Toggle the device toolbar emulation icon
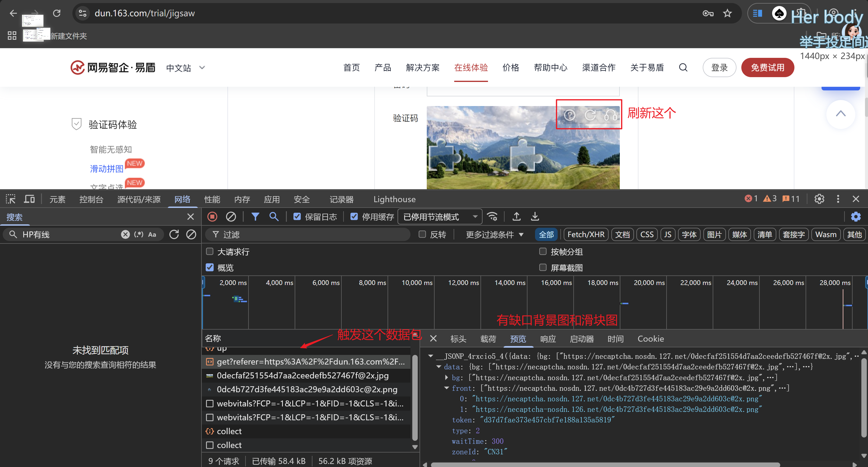 [x=29, y=199]
